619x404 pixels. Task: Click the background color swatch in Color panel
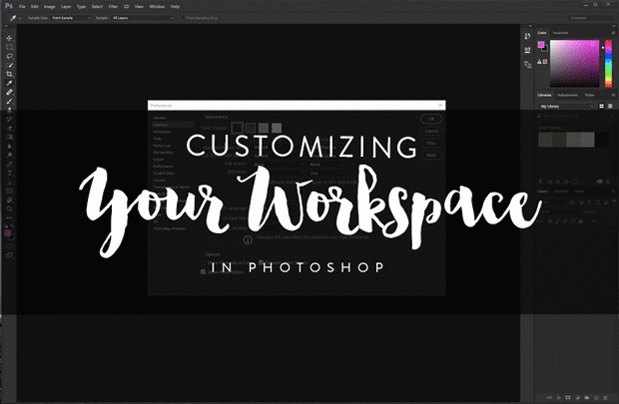pos(545,49)
